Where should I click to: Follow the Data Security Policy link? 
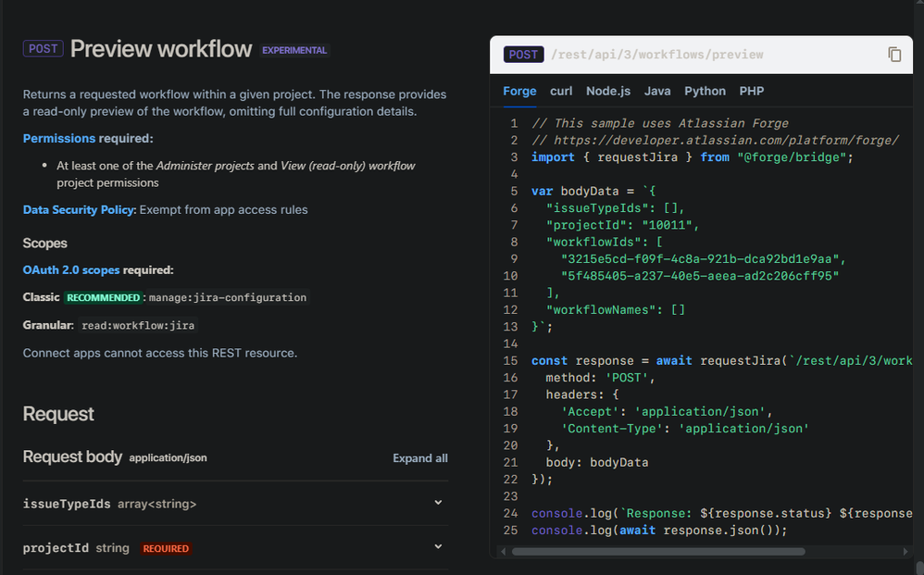80,209
